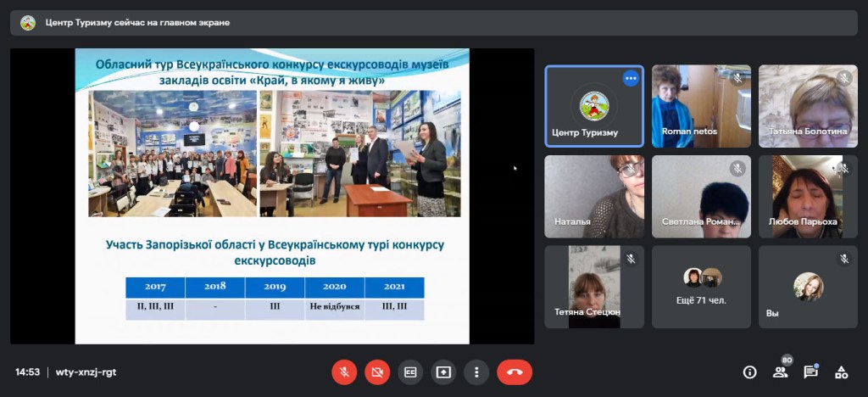Open meeting details info icon
This screenshot has height=397, width=868.
pyautogui.click(x=749, y=372)
